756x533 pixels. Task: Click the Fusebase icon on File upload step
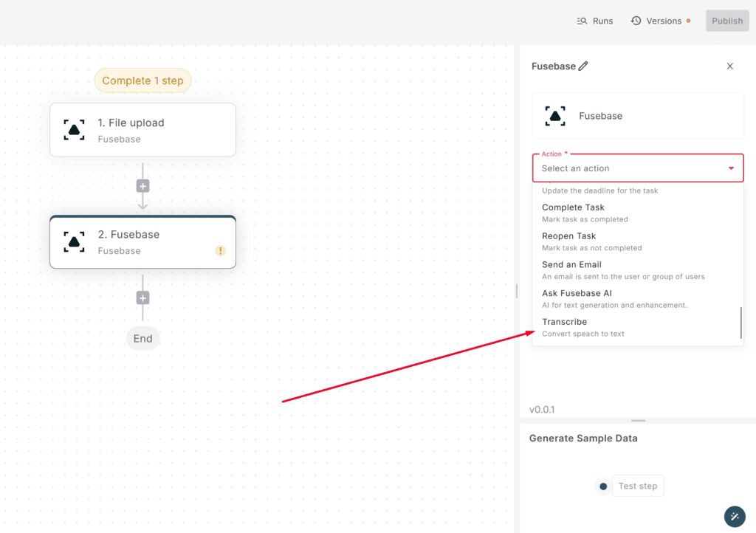pos(75,130)
